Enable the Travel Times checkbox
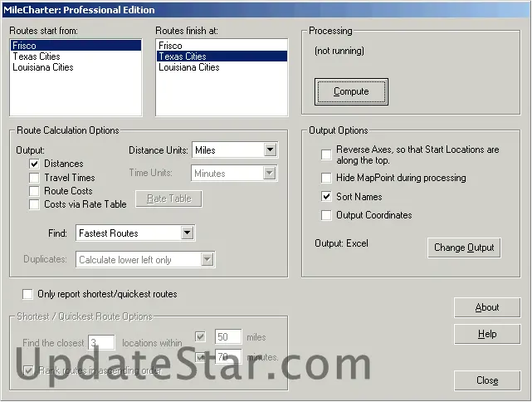 coord(34,178)
